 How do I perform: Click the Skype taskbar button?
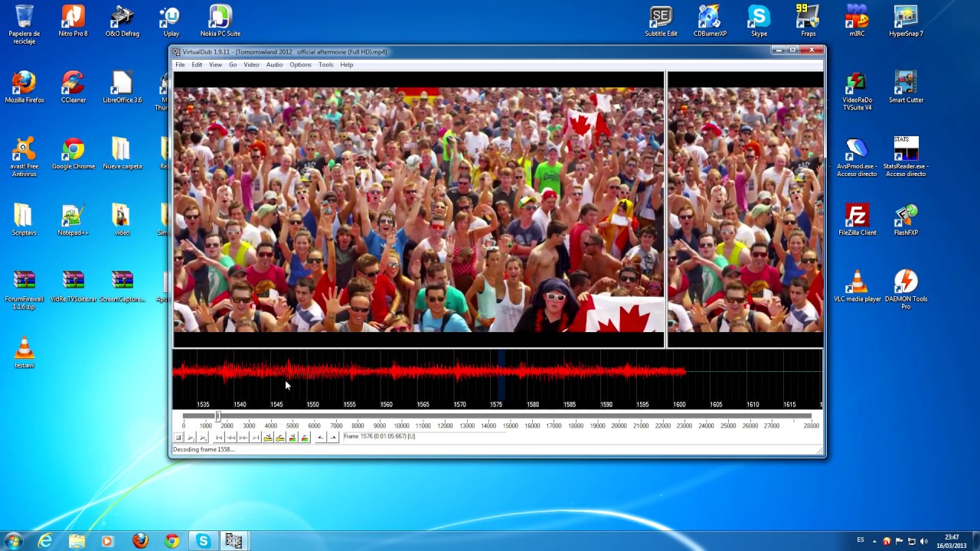coord(203,541)
